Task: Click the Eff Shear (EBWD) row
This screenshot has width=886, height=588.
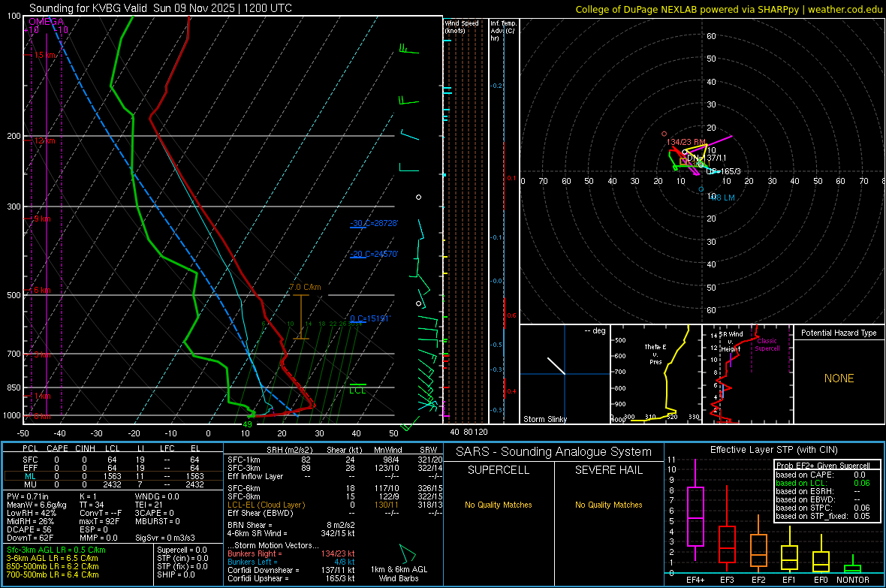Action: (335, 514)
